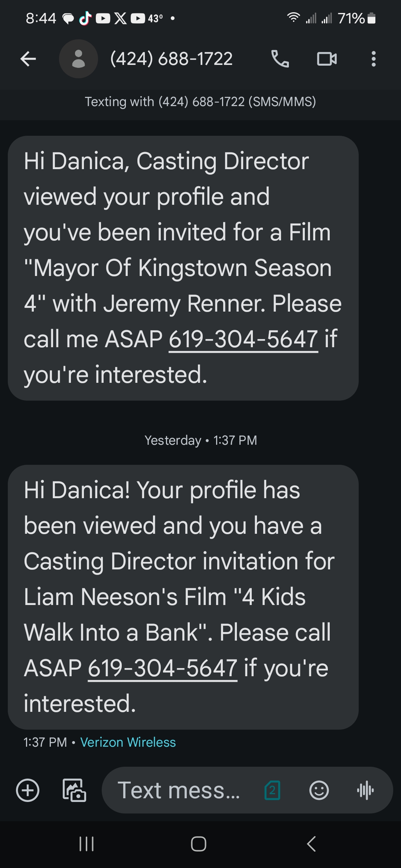This screenshot has width=401, height=868.
Task: Open the gallery and camera picker icon
Action: pos(74,790)
